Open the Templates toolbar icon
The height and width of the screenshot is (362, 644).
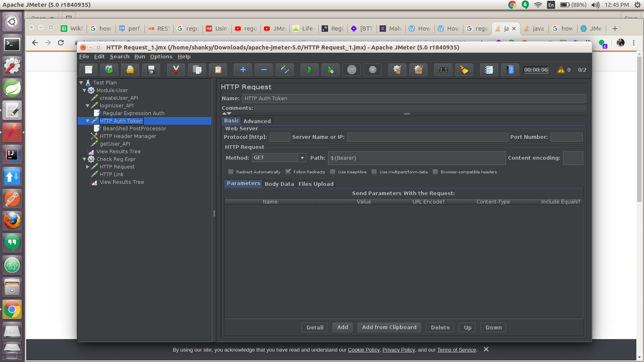[x=109, y=70]
